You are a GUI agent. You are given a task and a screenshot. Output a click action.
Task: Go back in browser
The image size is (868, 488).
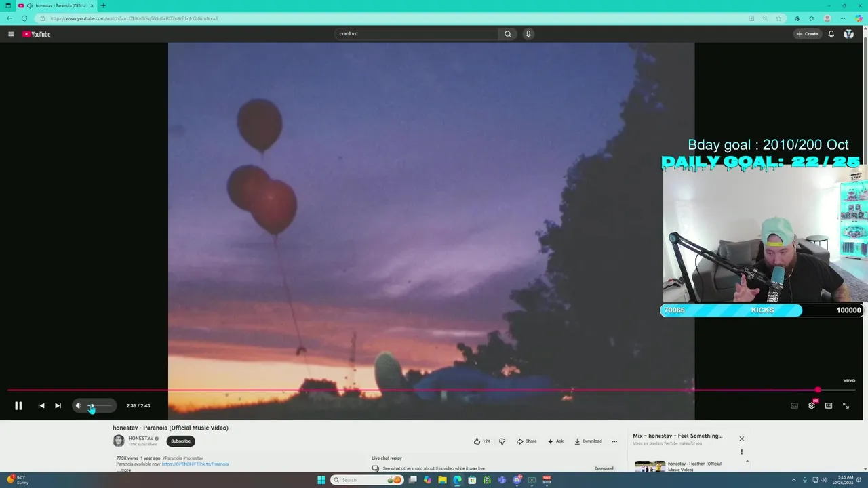[9, 18]
